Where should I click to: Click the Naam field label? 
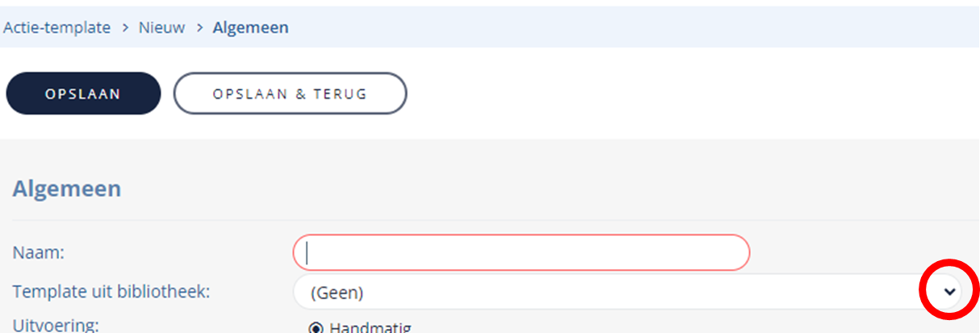(39, 253)
